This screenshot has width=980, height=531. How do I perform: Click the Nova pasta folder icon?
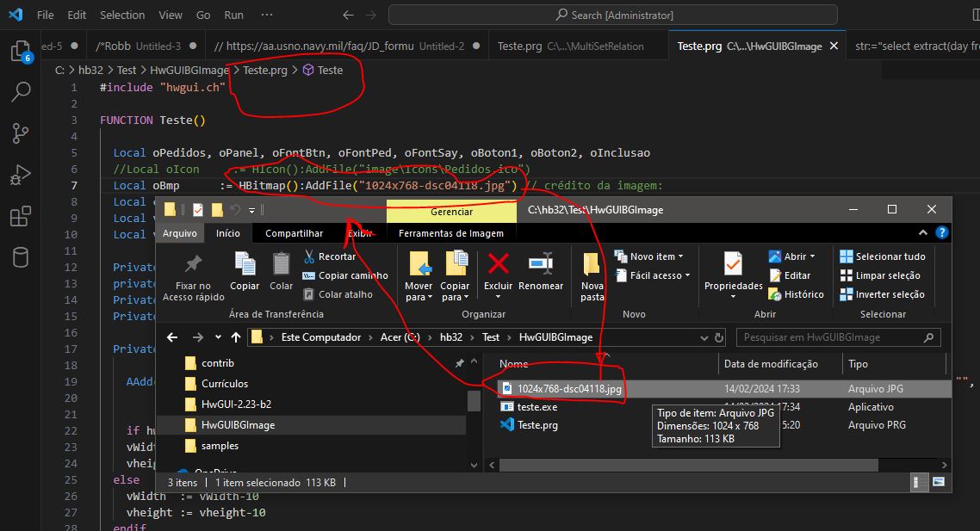[x=592, y=263]
